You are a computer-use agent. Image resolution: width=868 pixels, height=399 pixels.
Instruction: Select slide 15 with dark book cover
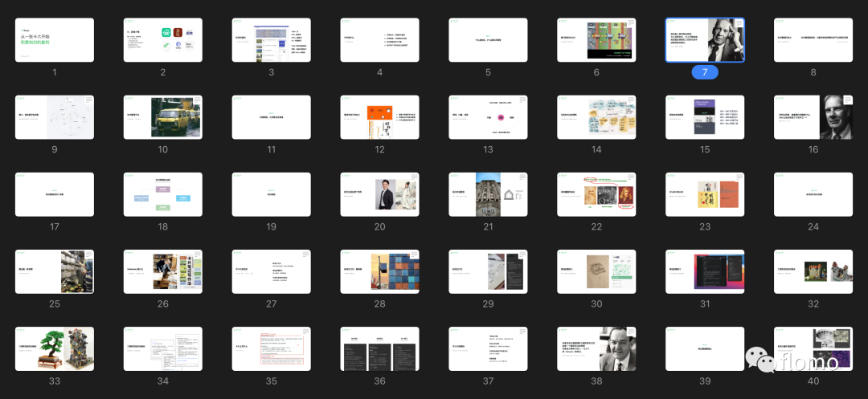tap(706, 117)
